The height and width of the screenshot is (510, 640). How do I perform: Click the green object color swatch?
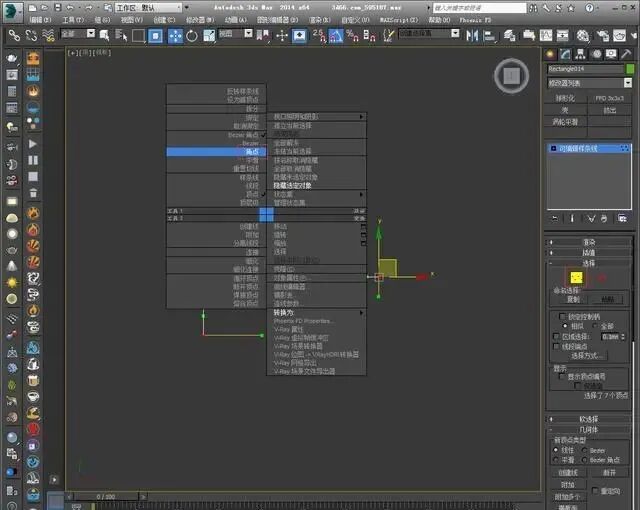pyautogui.click(x=631, y=69)
